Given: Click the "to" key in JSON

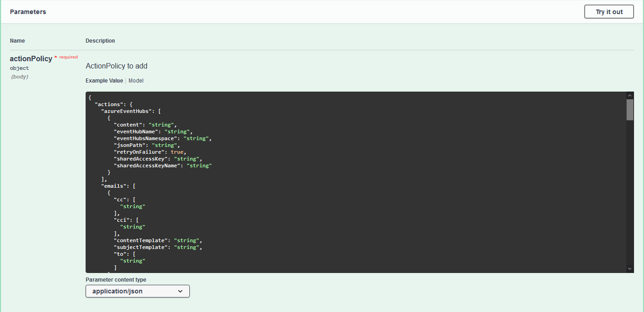Looking at the screenshot, I should 120,254.
